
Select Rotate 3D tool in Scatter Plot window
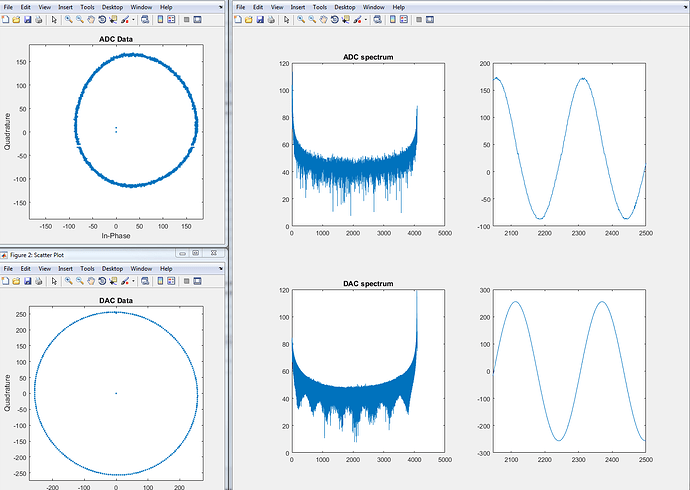click(102, 281)
